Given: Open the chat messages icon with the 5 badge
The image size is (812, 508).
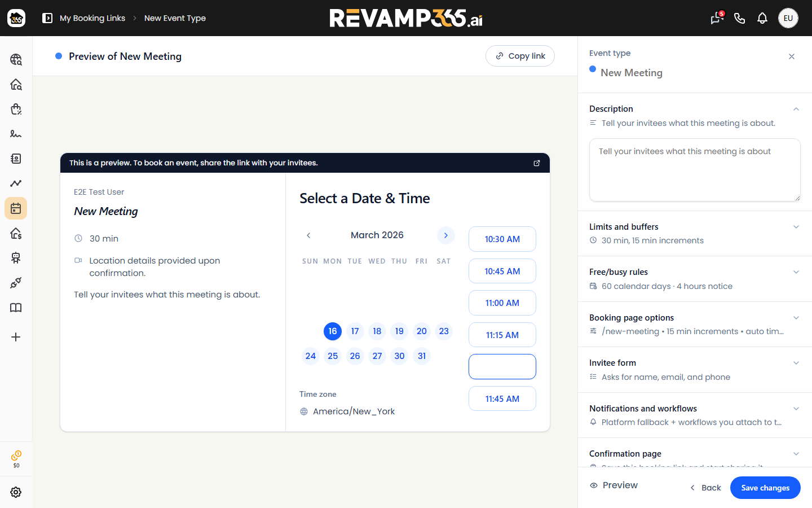Looking at the screenshot, I should point(717,18).
